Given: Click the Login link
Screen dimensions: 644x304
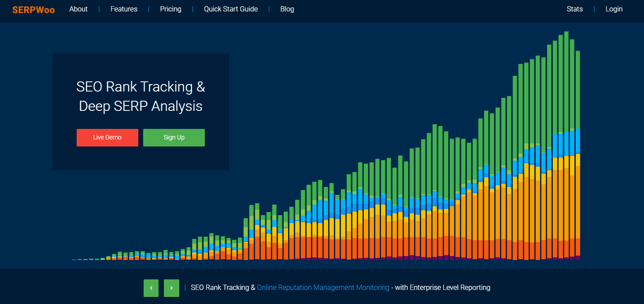Looking at the screenshot, I should coord(614,9).
